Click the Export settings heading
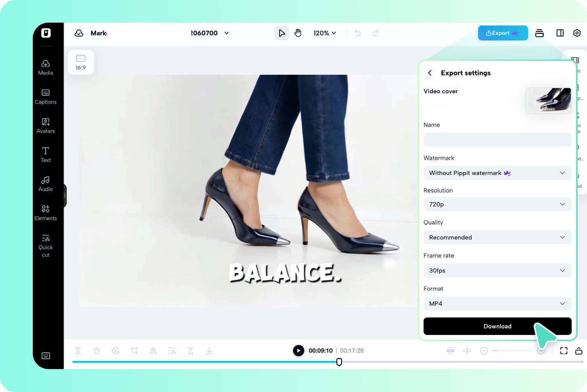 tap(466, 73)
